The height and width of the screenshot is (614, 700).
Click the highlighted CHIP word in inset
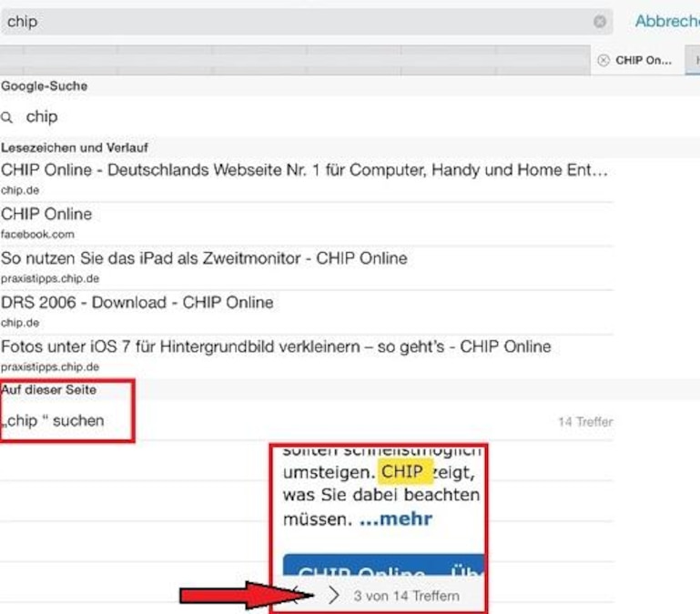405,472
